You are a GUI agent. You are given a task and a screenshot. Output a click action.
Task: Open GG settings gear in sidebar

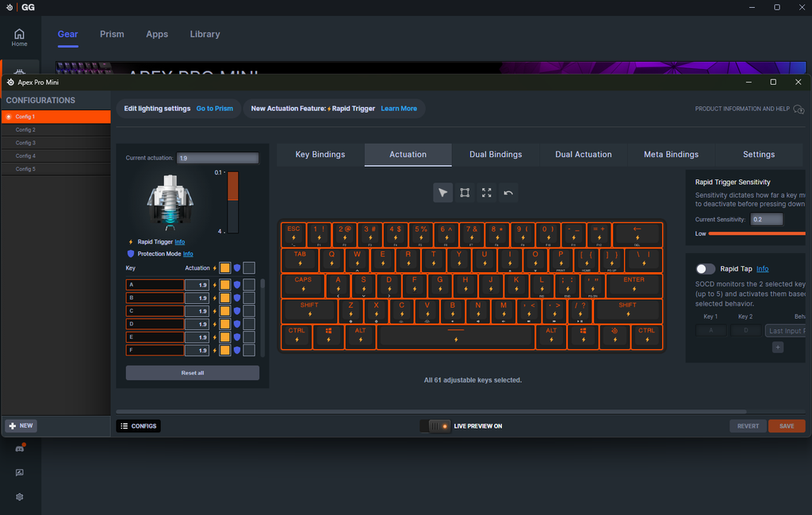point(20,497)
